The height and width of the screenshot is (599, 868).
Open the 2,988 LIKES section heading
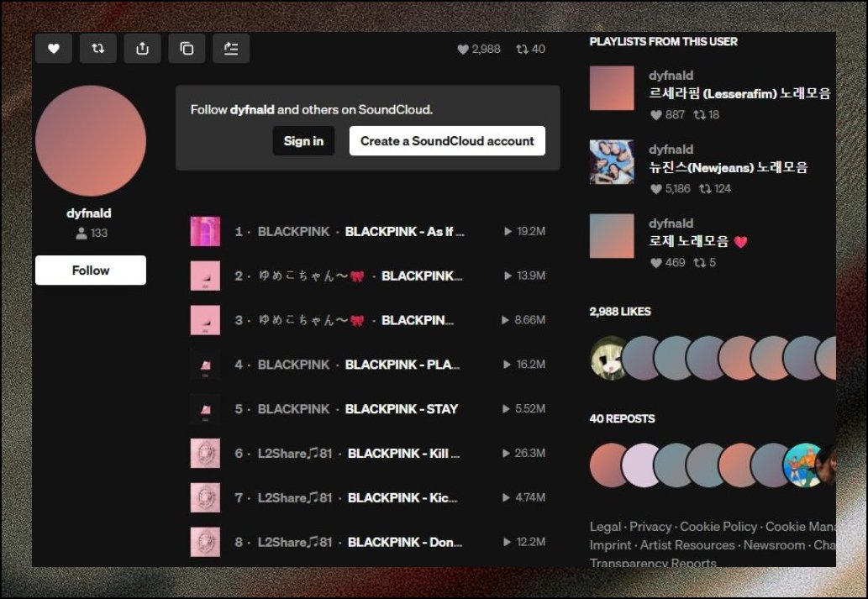[620, 312]
